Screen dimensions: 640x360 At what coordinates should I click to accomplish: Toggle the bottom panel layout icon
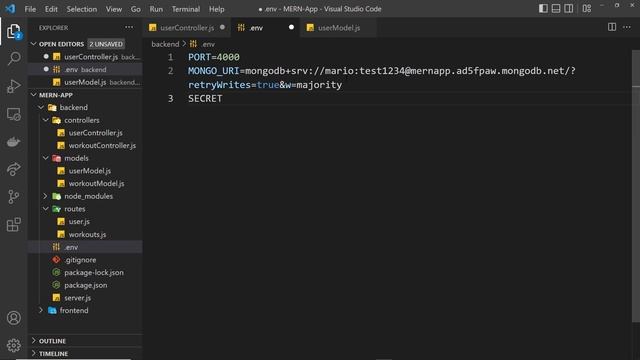[x=556, y=9]
